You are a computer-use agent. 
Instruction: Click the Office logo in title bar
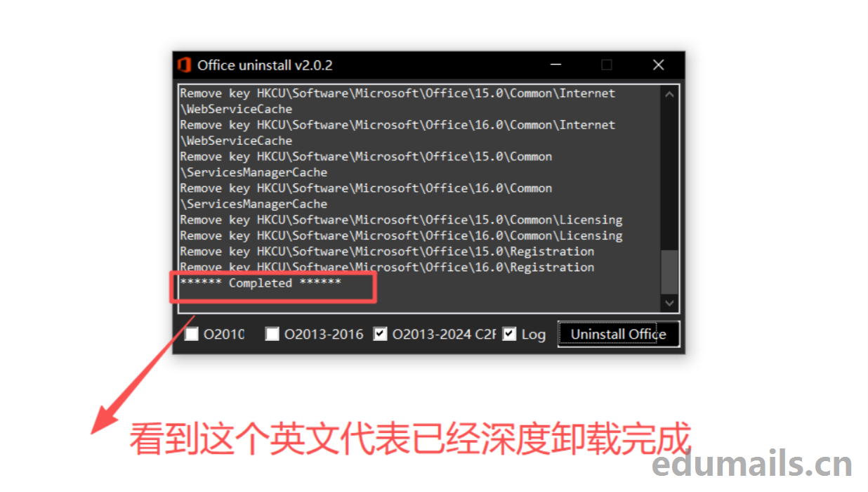click(185, 65)
